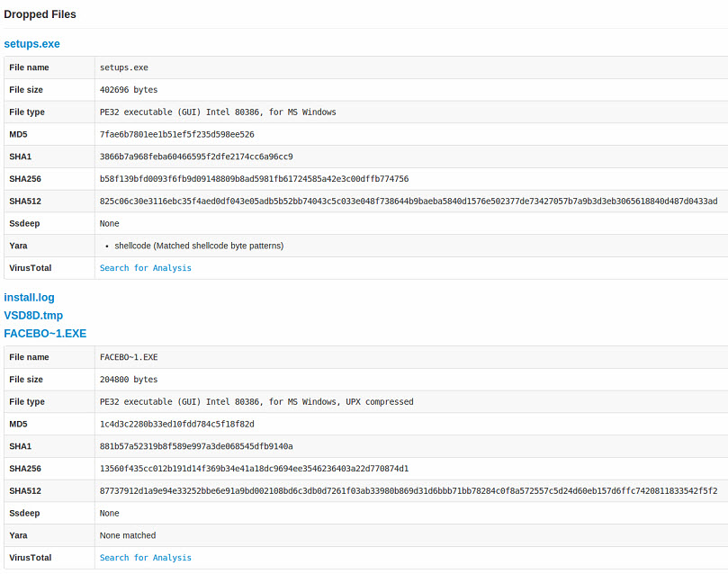Select the setups.exe MD5 hash value
This screenshot has width=728, height=574.
[177, 134]
